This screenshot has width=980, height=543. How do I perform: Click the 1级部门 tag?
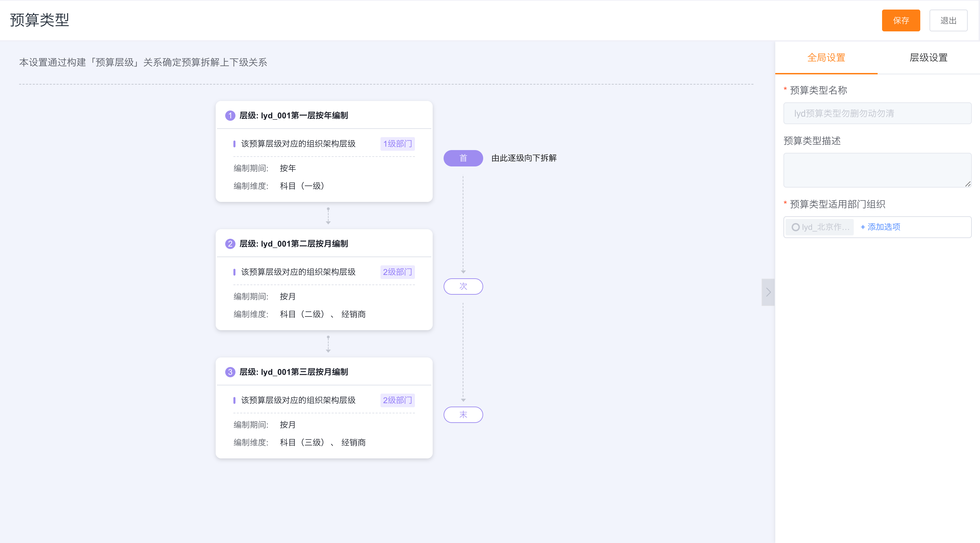397,144
